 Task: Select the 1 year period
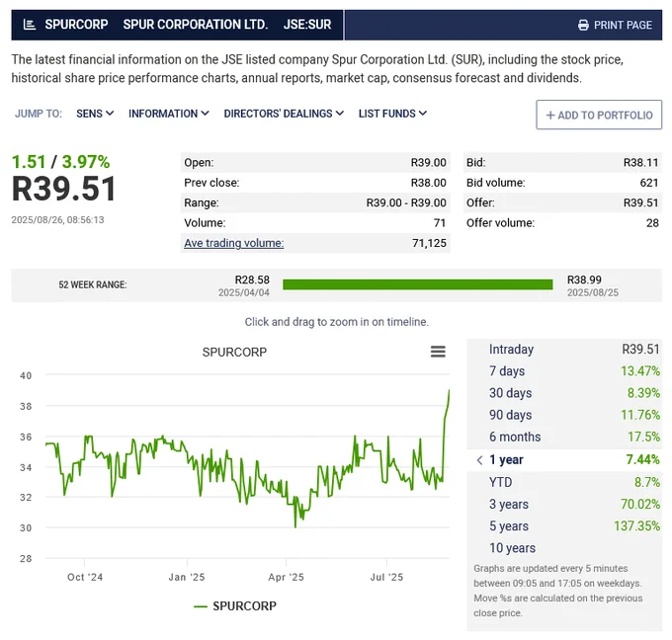(564, 460)
